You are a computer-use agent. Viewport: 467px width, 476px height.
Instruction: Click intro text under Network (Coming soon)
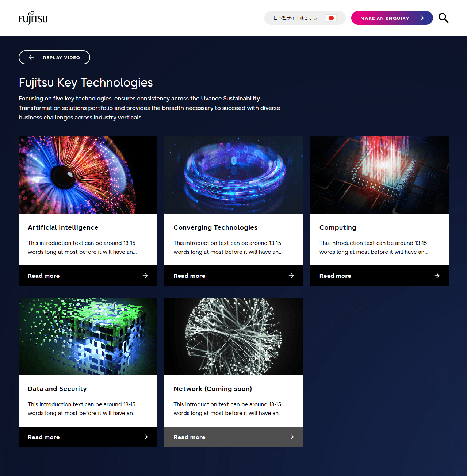228,409
